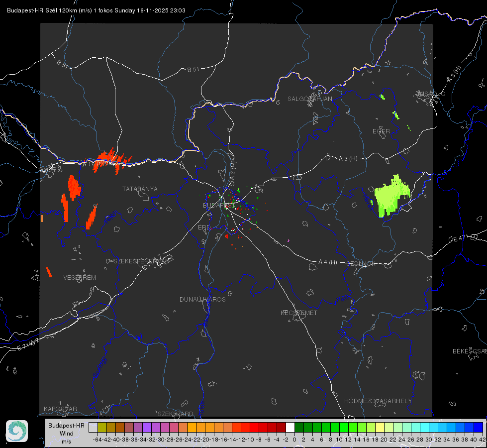This screenshot has width=487, height=448.
Task: Click the '0' value on the wind scale
Action: [x=294, y=440]
